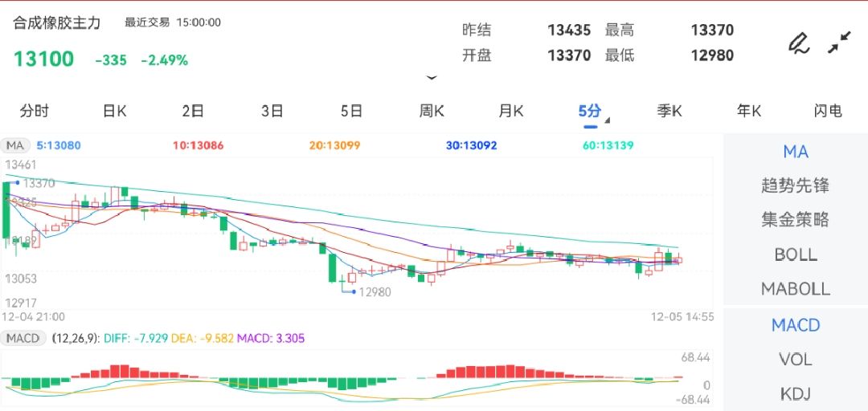
Task: Select the 3日 chart tab
Action: tap(272, 112)
